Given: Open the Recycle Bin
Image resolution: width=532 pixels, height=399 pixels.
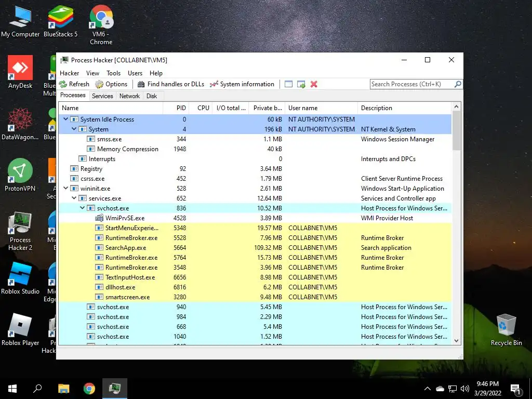Looking at the screenshot, I should point(506,330).
